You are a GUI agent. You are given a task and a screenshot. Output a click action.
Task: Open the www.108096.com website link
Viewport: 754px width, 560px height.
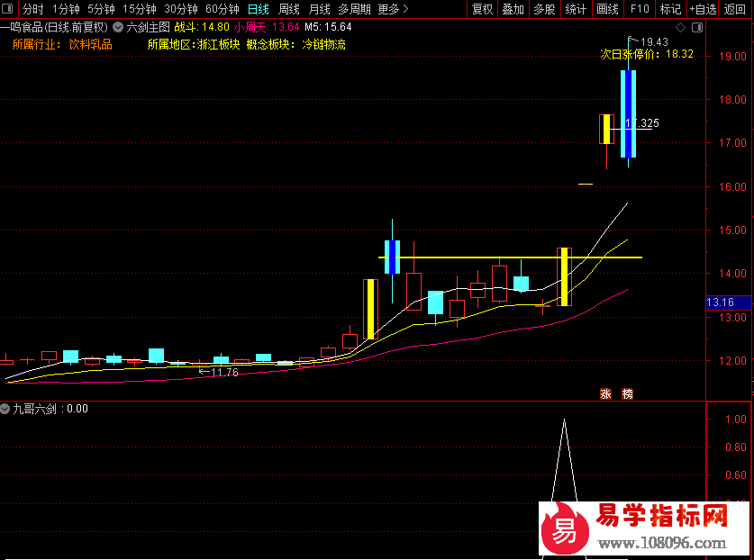click(662, 543)
